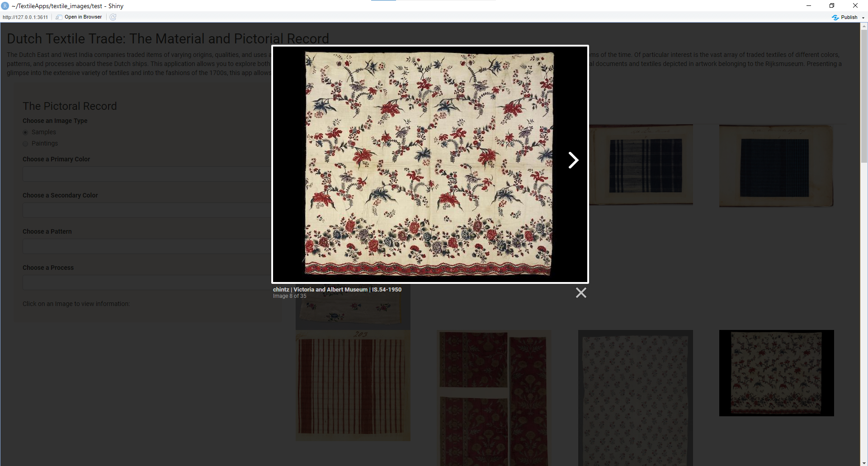Viewport: 868px width, 466px height.
Task: Click the R app icon in title bar
Action: 5,6
